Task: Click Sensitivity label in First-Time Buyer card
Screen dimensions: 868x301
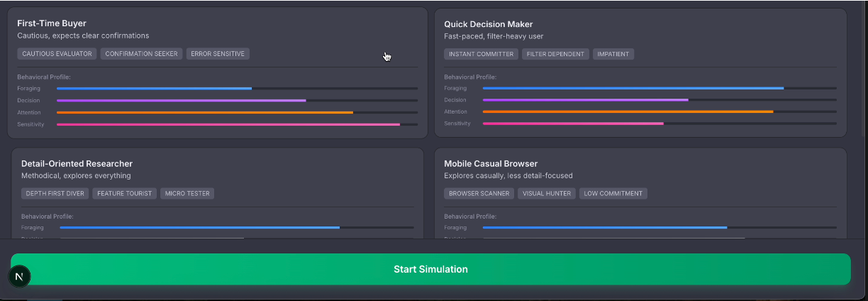Action: pyautogui.click(x=30, y=124)
